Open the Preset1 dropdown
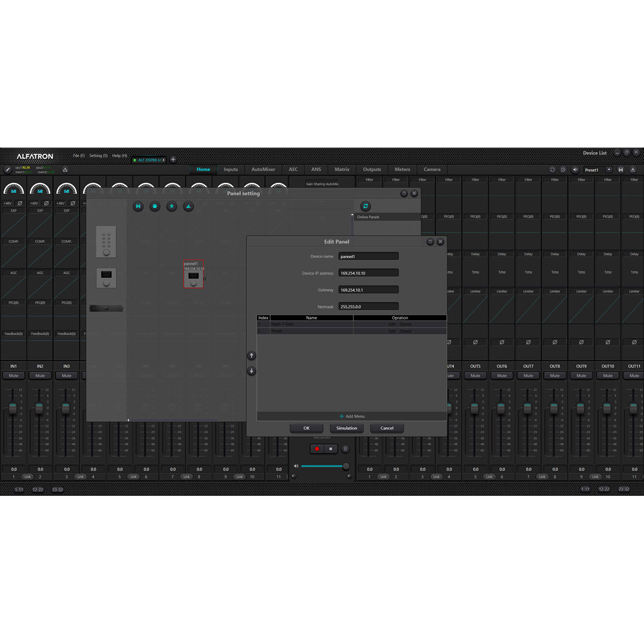Screen dimensions: 644x644 (x=610, y=170)
